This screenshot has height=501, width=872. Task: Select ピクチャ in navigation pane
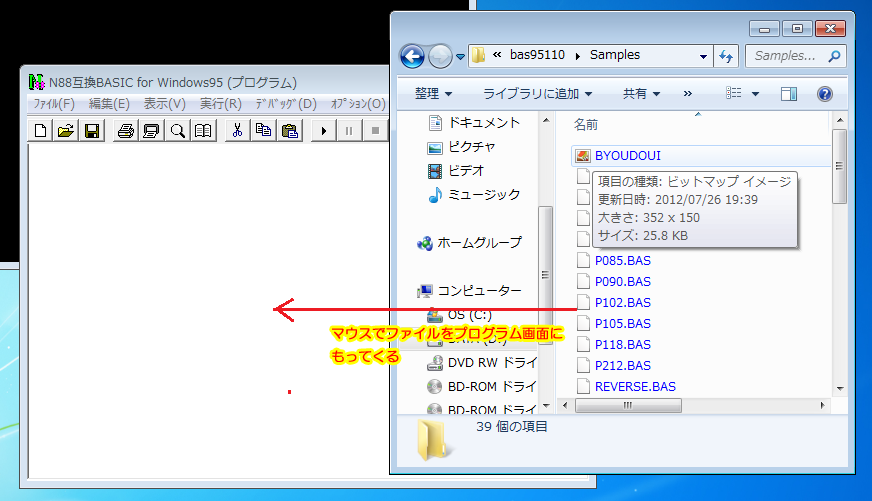pos(462,147)
